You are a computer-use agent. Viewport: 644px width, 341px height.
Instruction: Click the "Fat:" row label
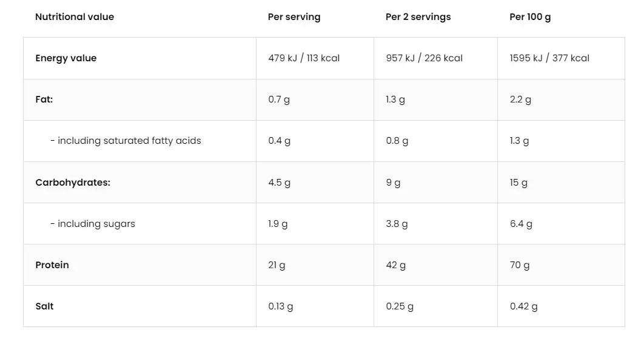(x=44, y=100)
